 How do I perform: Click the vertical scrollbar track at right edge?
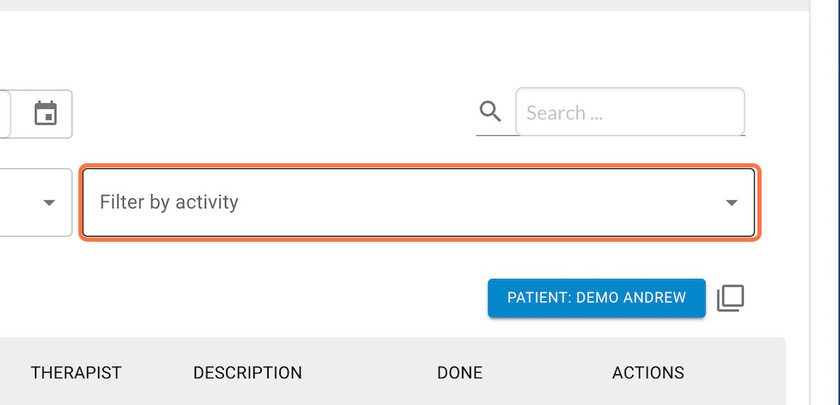(x=825, y=202)
